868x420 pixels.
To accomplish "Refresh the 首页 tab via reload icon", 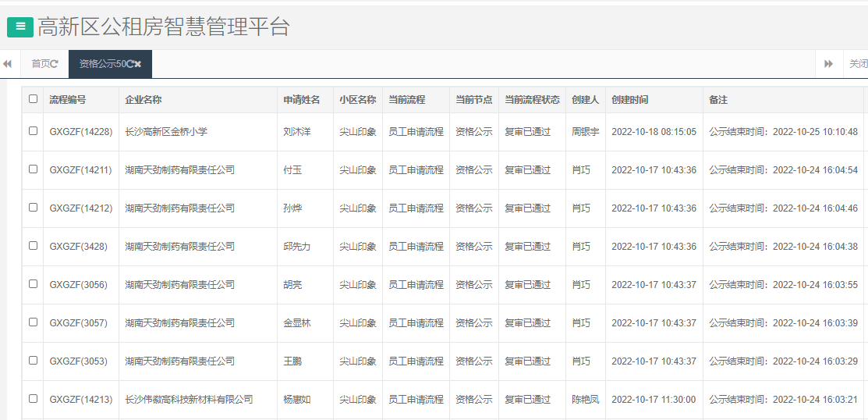I will [55, 64].
